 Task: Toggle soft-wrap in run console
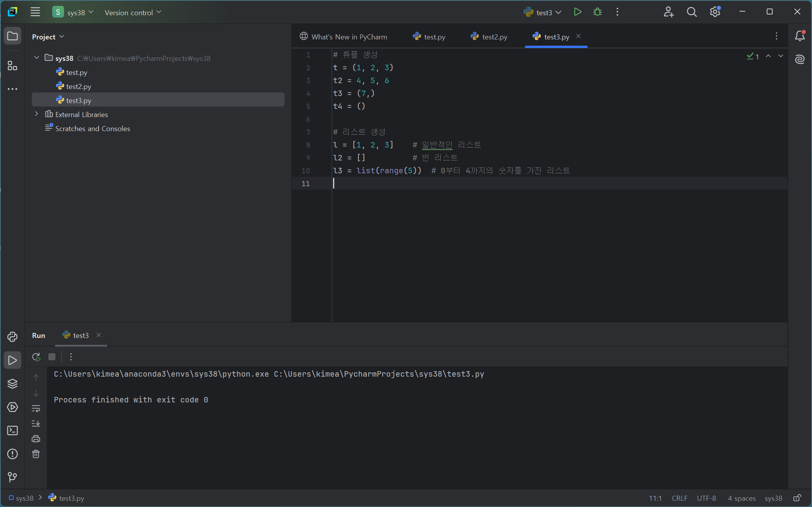[x=36, y=409]
